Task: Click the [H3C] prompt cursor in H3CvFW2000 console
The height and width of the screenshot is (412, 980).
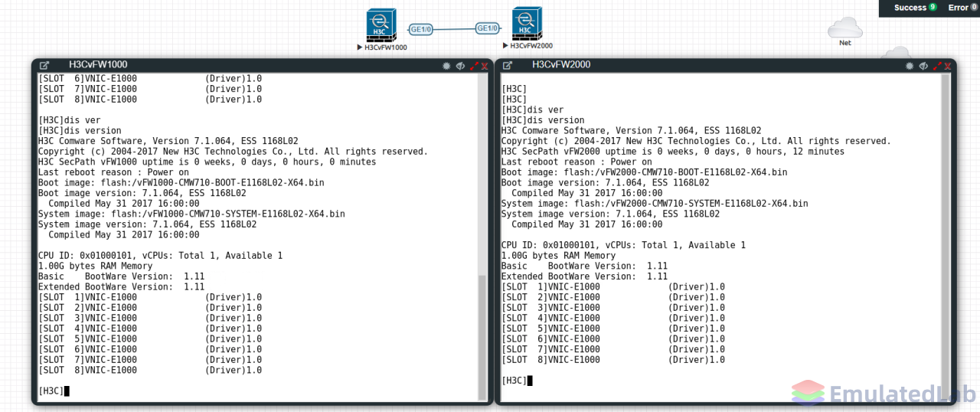Action: tap(530, 381)
